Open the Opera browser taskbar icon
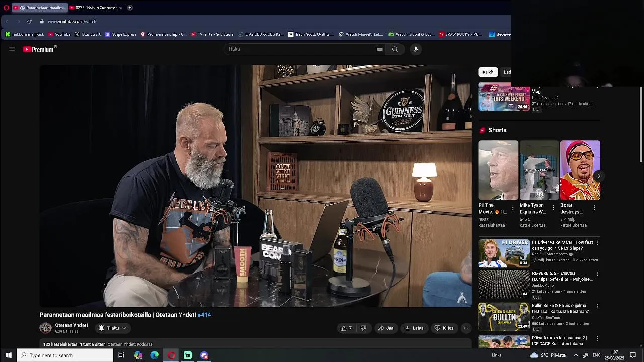The height and width of the screenshot is (362, 644). click(172, 355)
